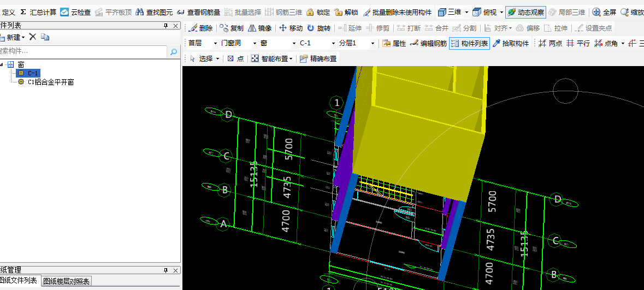
Task: Run 批量删除未使用构件 tool
Action: [397, 13]
